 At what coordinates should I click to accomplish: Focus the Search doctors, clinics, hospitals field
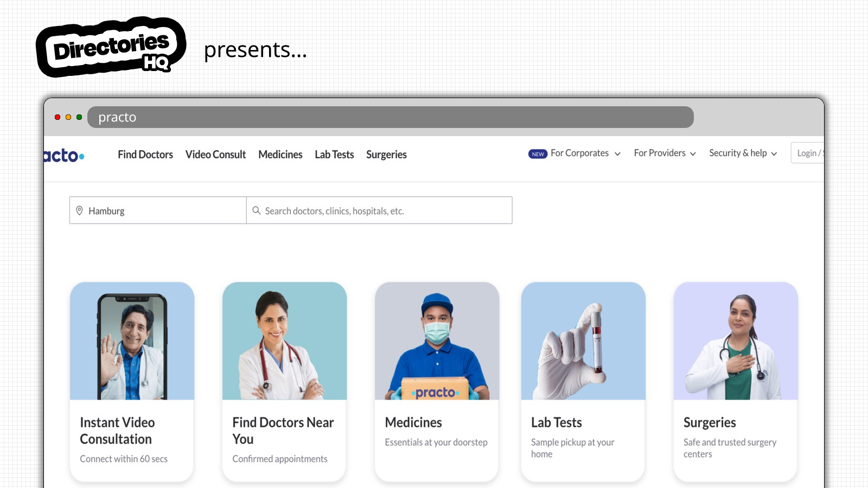coord(379,210)
